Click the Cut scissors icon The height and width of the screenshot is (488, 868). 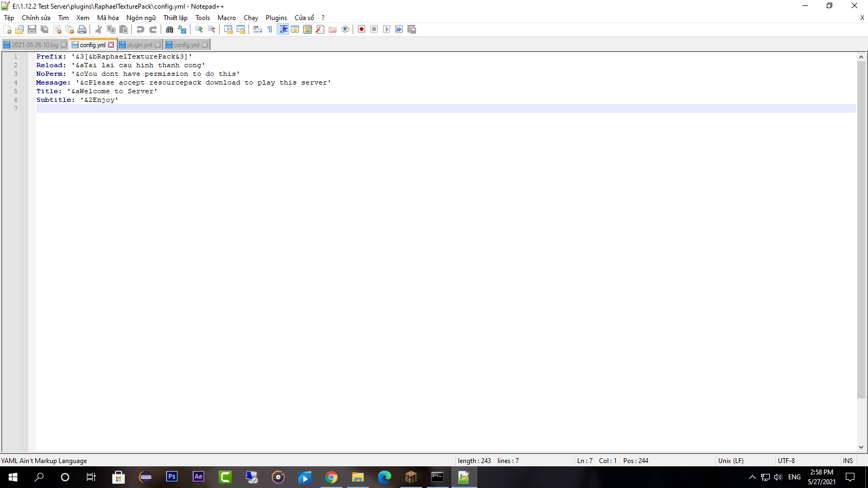[99, 29]
